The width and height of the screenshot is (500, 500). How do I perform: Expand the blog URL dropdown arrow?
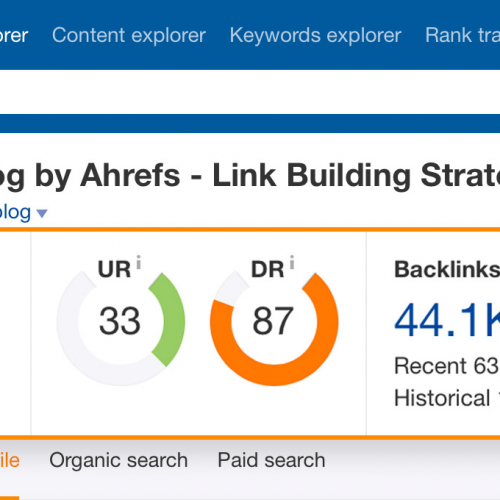click(x=42, y=213)
